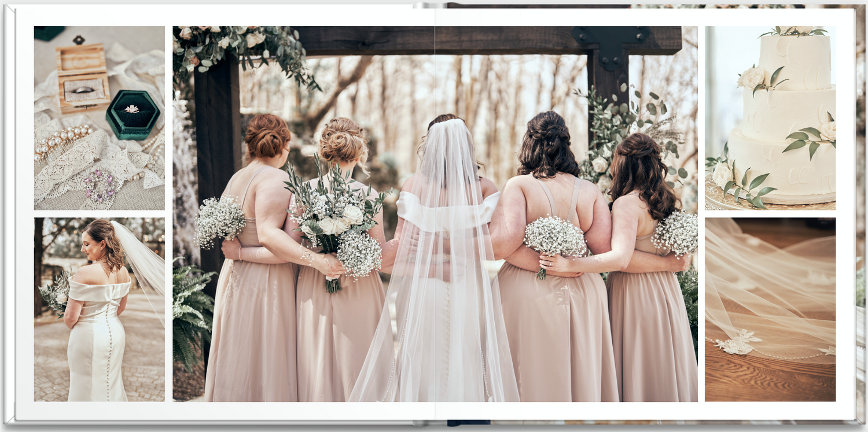Click the second bridesmaid's blonde updo

click(x=343, y=141)
